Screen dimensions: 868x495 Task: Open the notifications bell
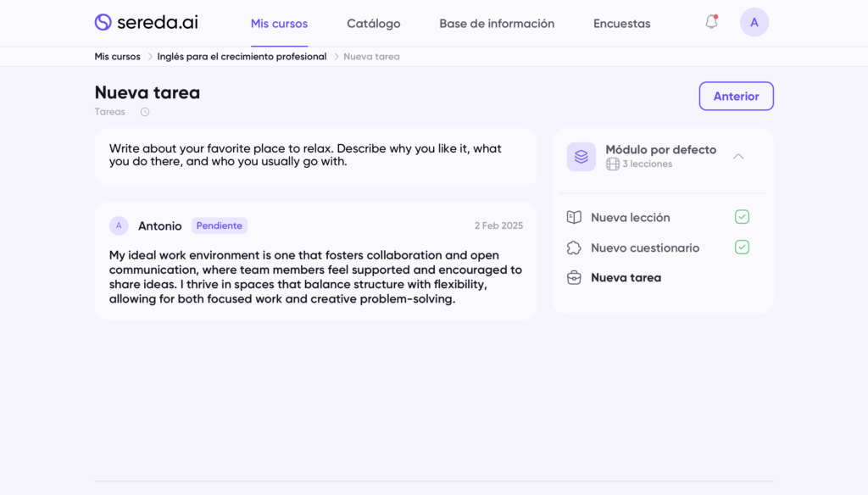(x=711, y=22)
